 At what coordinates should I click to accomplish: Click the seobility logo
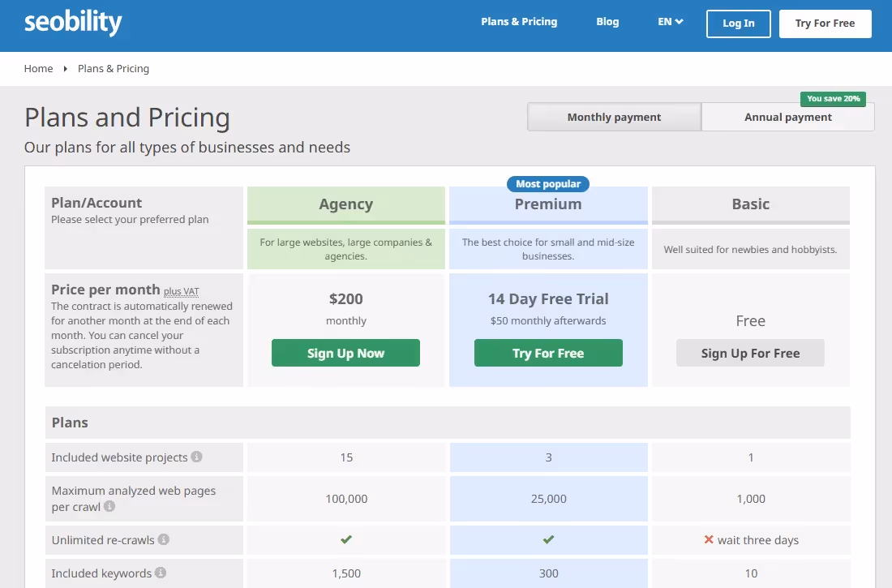coord(73,22)
